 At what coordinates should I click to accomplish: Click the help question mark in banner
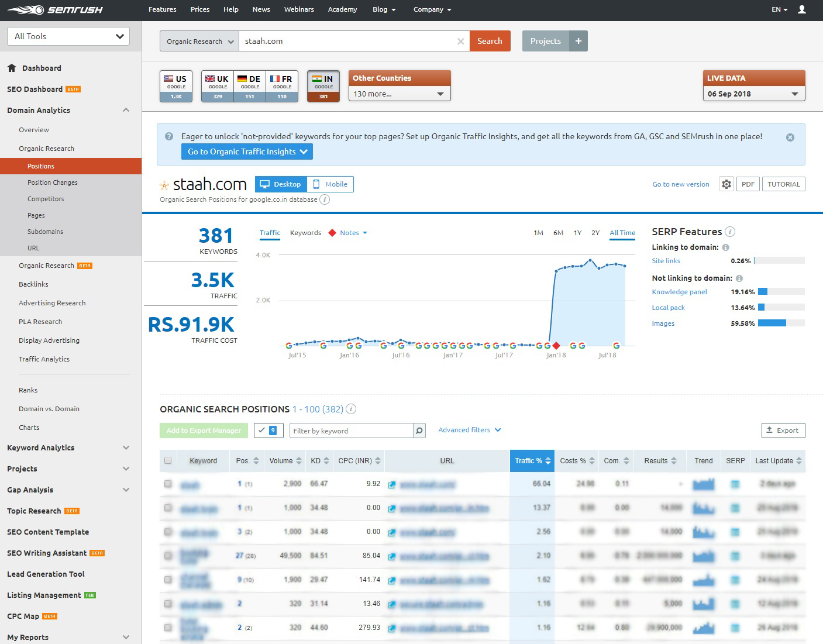[x=169, y=136]
